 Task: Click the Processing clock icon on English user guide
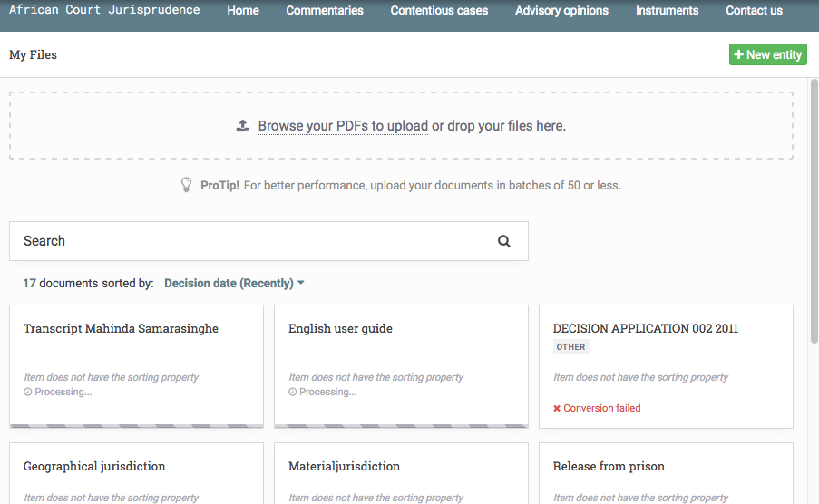coord(292,392)
